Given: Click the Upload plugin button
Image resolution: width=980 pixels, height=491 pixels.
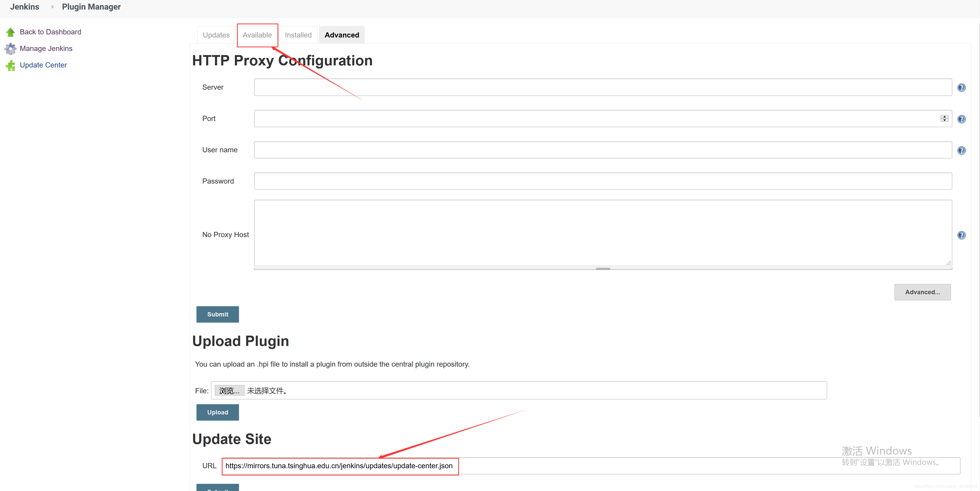Looking at the screenshot, I should [217, 412].
